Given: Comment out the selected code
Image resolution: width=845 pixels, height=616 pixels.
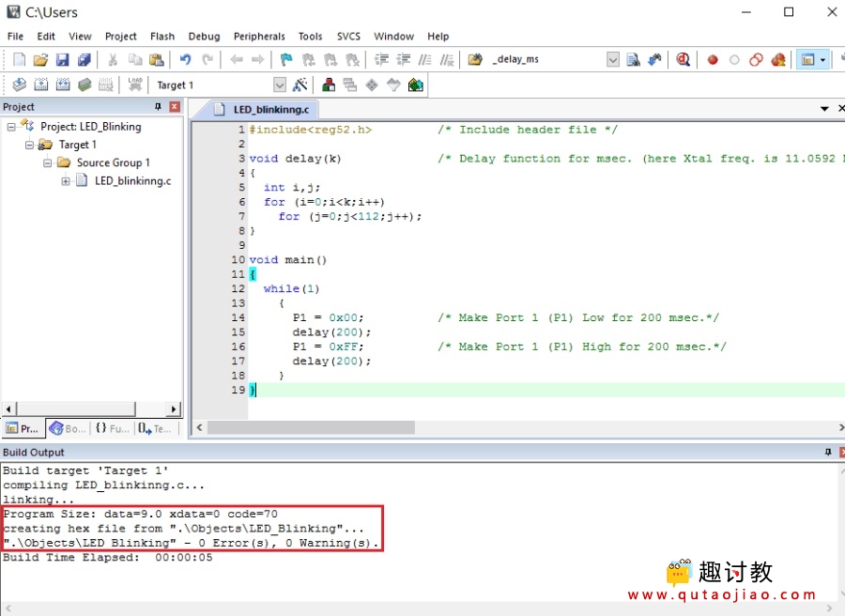Looking at the screenshot, I should 424,59.
